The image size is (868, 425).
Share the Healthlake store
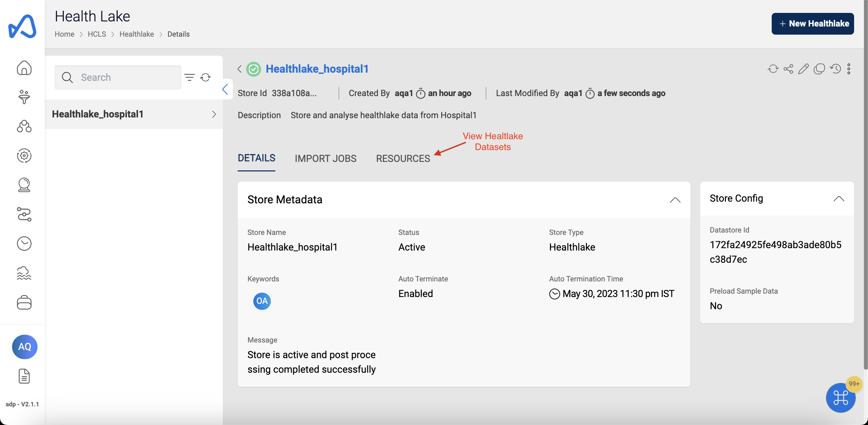point(788,69)
